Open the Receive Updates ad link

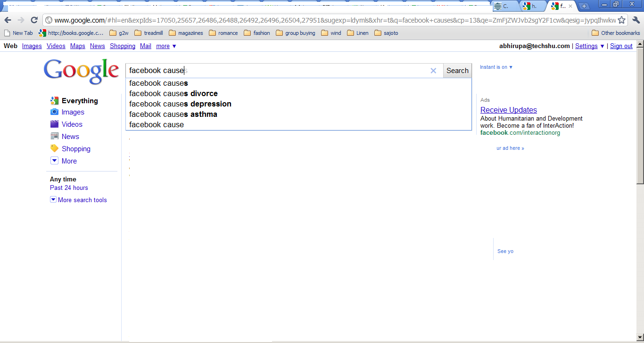[x=509, y=110]
